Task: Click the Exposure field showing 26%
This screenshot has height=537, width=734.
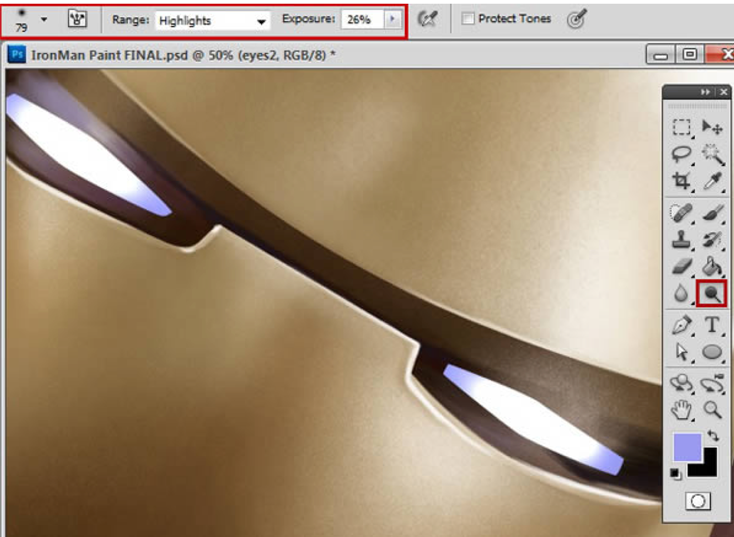Action: click(362, 19)
